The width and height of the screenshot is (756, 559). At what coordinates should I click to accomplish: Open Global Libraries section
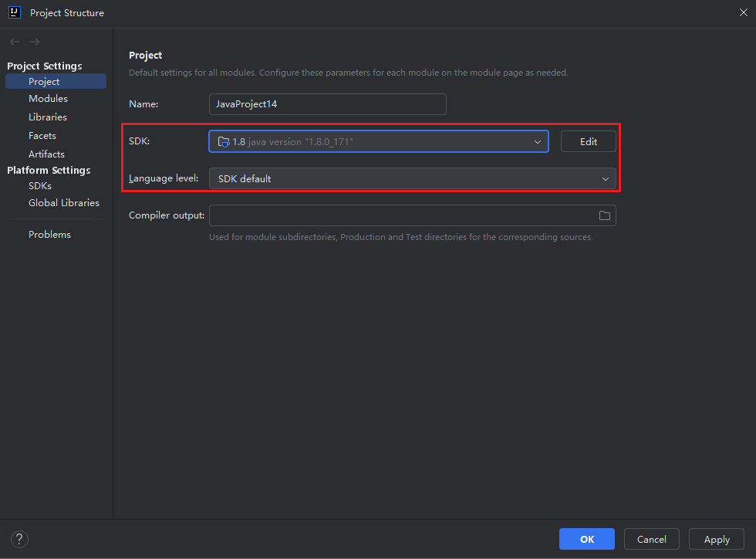[64, 203]
